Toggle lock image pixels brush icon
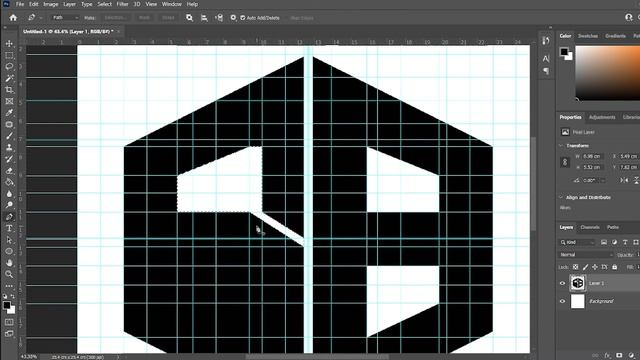This screenshot has height=360, width=640. coord(585,267)
